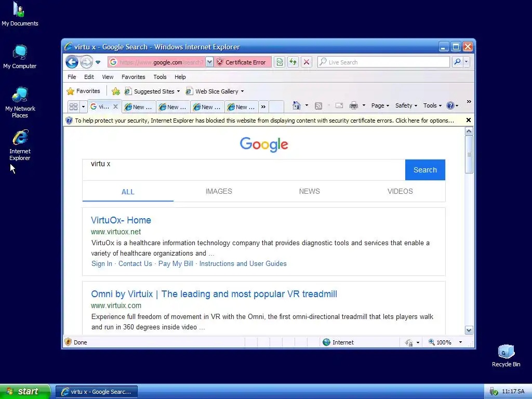The height and width of the screenshot is (399, 532).
Task: Click the Certificate Error badge
Action: coord(243,62)
